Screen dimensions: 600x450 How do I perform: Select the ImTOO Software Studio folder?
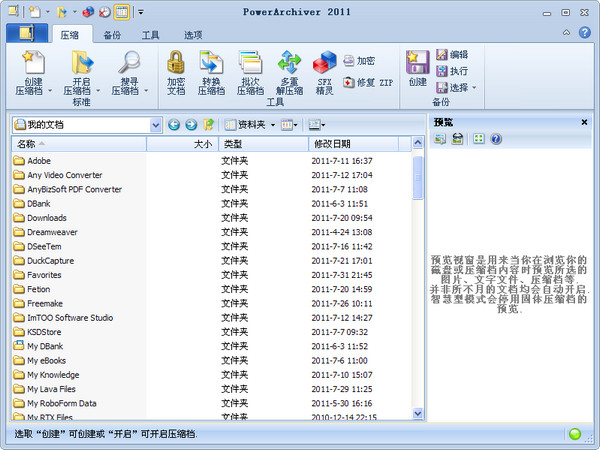63,318
